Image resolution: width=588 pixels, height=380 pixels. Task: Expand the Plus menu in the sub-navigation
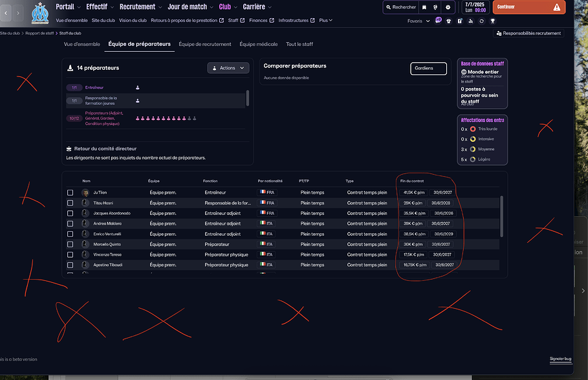tap(325, 20)
